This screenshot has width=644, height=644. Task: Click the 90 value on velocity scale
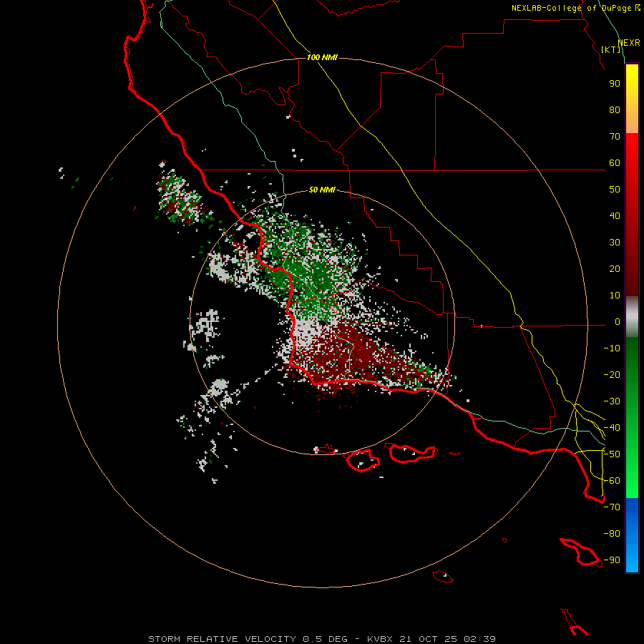tap(615, 84)
